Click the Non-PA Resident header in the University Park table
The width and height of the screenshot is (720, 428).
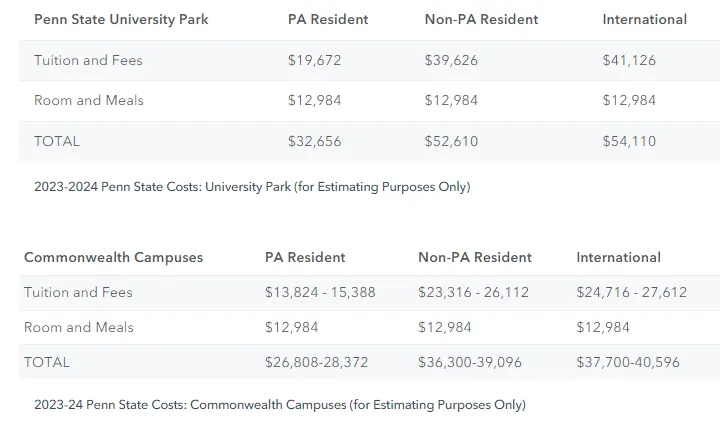481,19
